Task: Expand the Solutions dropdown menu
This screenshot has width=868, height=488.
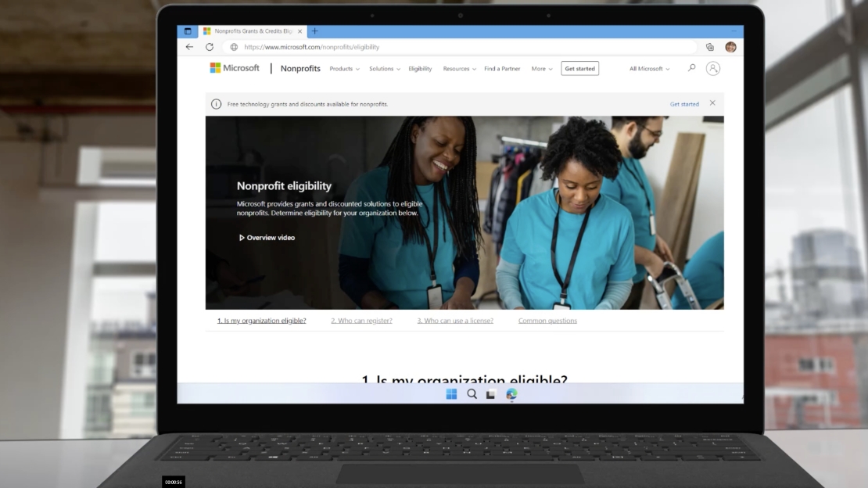Action: coord(384,69)
